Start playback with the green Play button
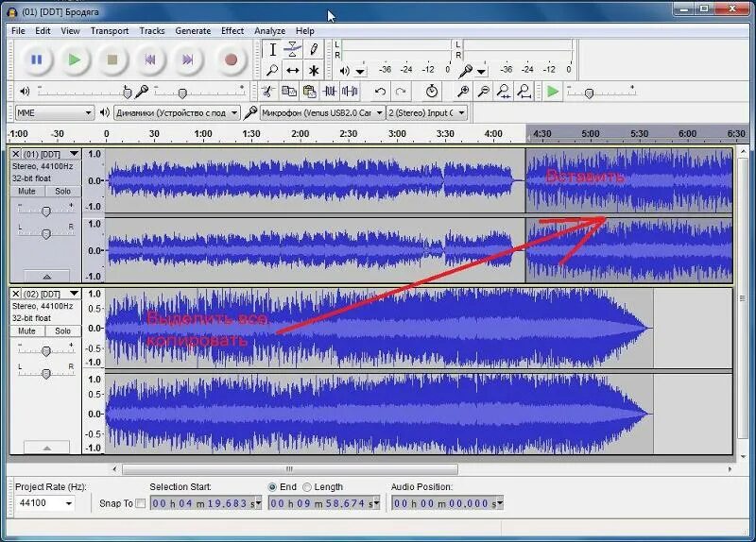The image size is (756, 542). point(75,59)
